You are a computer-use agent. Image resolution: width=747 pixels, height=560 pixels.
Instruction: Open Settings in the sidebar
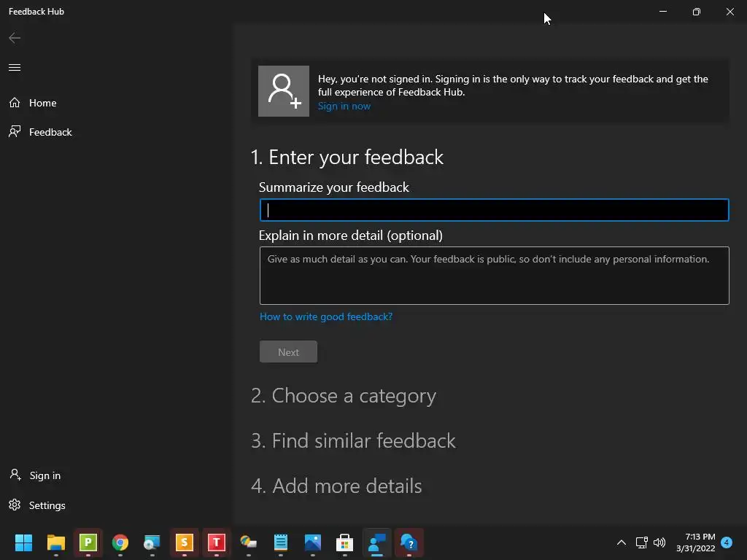pos(37,505)
